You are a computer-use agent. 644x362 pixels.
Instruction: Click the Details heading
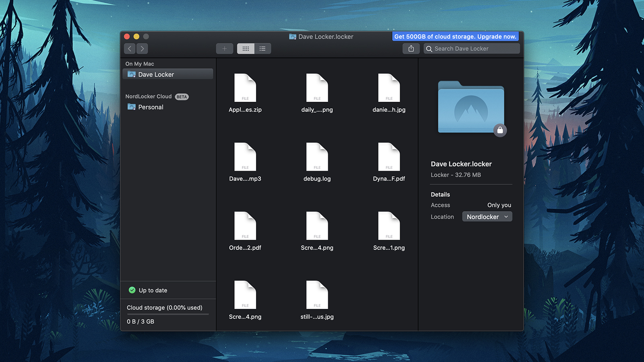pos(440,194)
